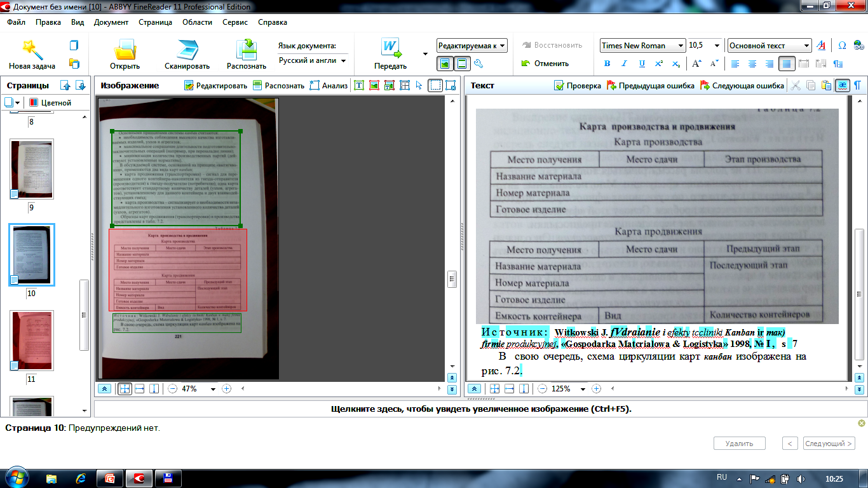868x488 pixels.
Task: Open the Документ menu
Action: 111,22
